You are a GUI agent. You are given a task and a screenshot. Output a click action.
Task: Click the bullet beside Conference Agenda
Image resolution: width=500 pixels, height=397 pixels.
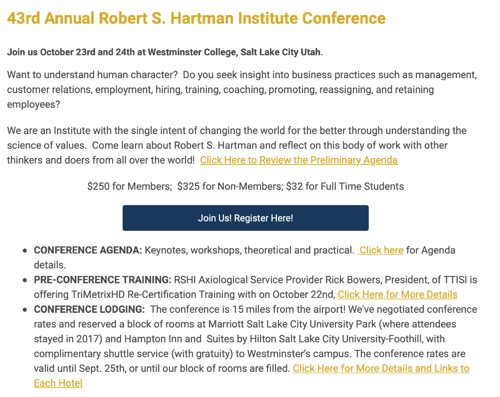click(x=25, y=251)
